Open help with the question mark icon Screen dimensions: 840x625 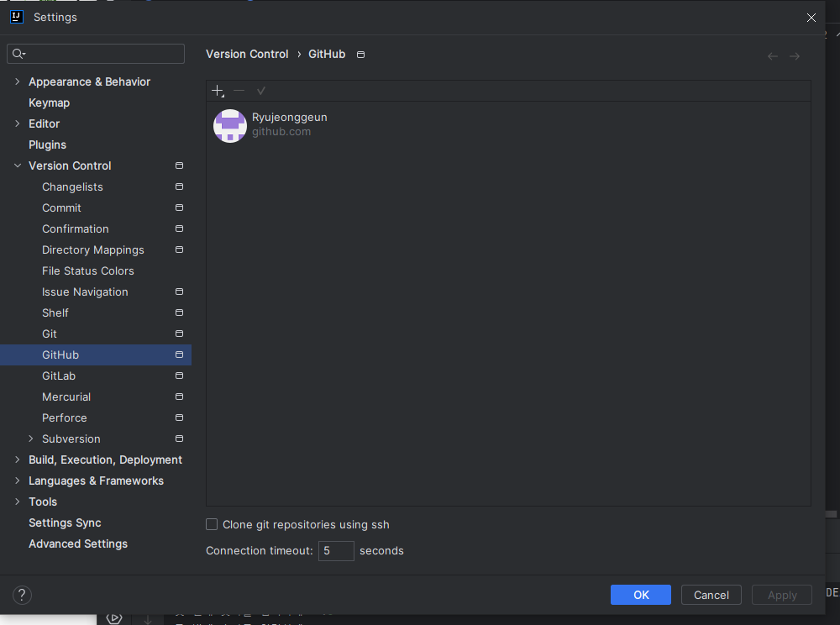click(x=22, y=595)
